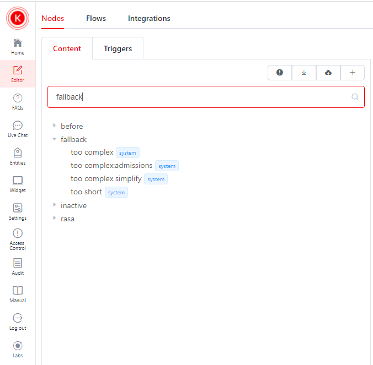This screenshot has width=373, height=365.
Task: Click the red K logo
Action: [x=17, y=18]
